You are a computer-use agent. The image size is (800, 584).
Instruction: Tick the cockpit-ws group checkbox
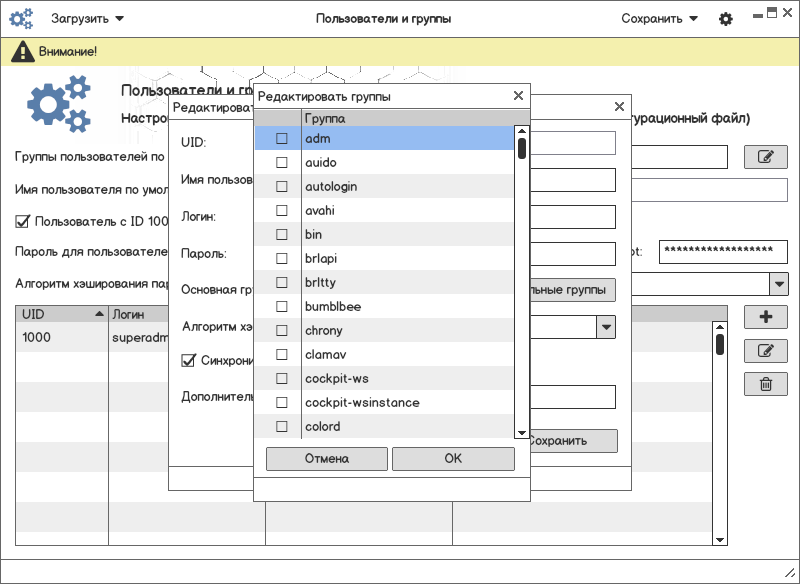coord(282,379)
